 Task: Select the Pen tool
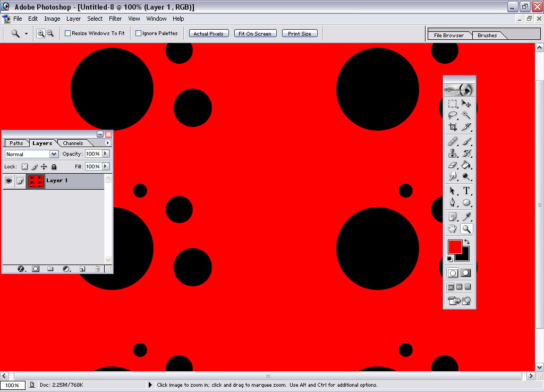(x=453, y=202)
